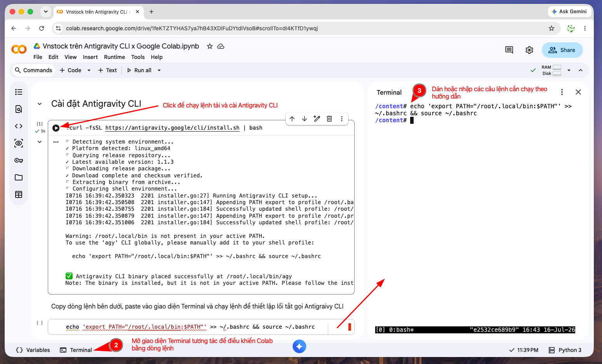Click the browser address bar
Viewport: 602px width, 364px height.
point(306,28)
